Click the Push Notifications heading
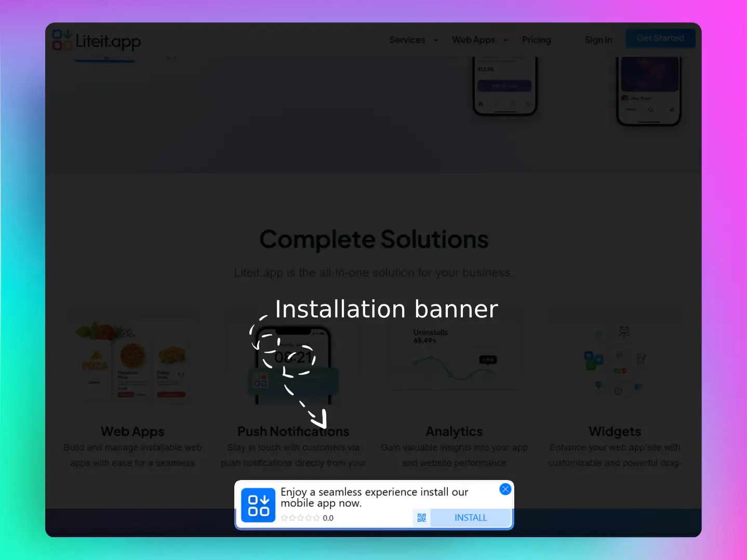Image resolution: width=747 pixels, height=560 pixels. (x=293, y=431)
